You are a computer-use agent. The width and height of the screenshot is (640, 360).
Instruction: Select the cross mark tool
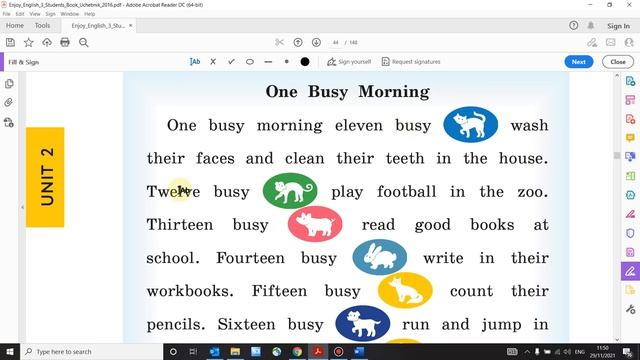[213, 62]
